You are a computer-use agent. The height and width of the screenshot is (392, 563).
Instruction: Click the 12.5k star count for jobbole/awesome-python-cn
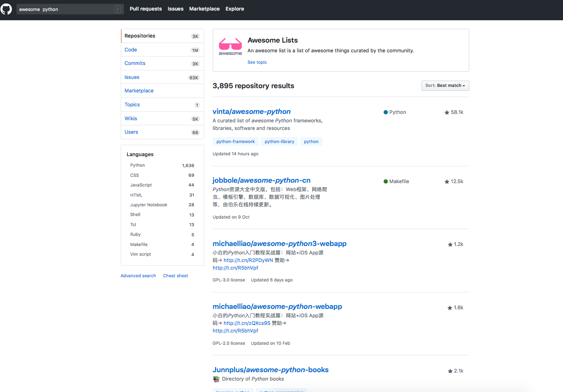tap(454, 181)
